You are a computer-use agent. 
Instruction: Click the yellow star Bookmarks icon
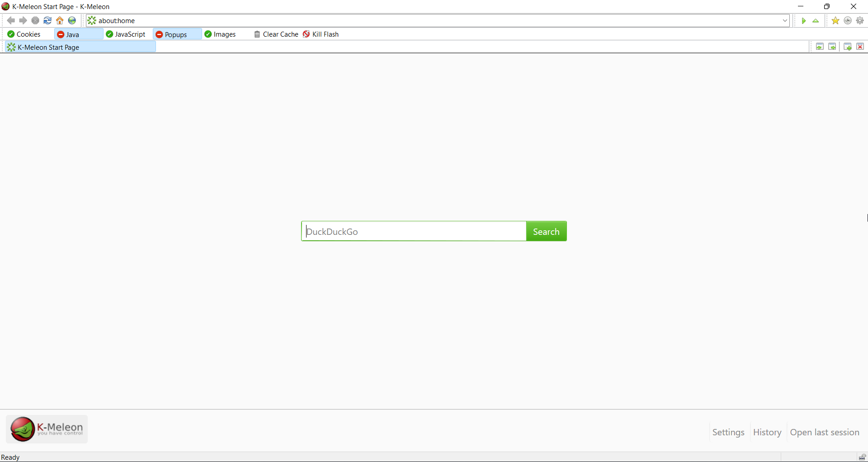pos(835,20)
